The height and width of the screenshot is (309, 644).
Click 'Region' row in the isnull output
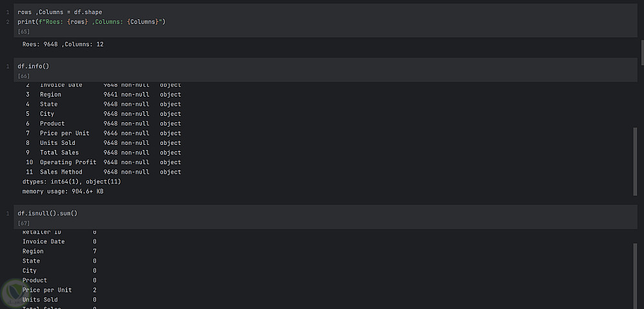[x=33, y=251]
